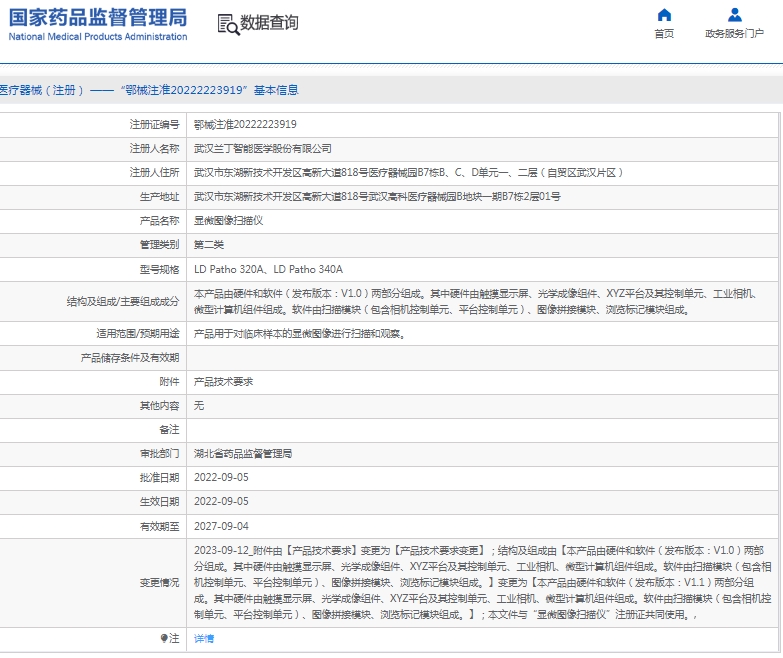Click the 管理类别 row label
This screenshot has width=783, height=658.
coord(159,245)
